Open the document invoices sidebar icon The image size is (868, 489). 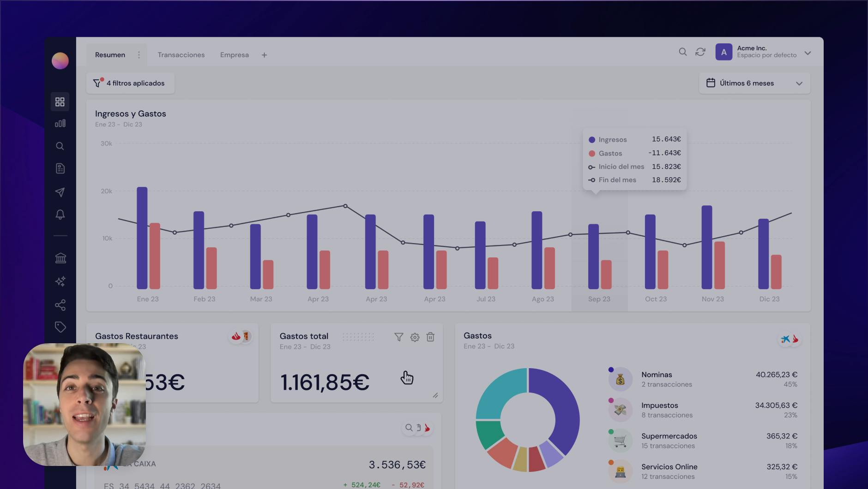60,168
